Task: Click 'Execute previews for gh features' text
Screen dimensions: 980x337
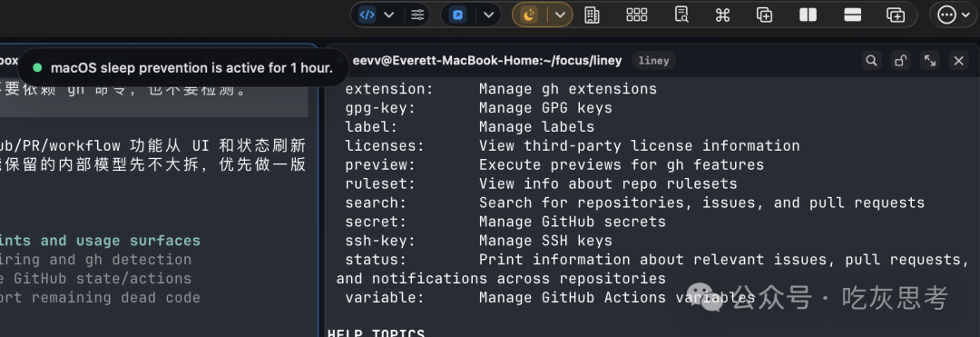Action: click(622, 165)
